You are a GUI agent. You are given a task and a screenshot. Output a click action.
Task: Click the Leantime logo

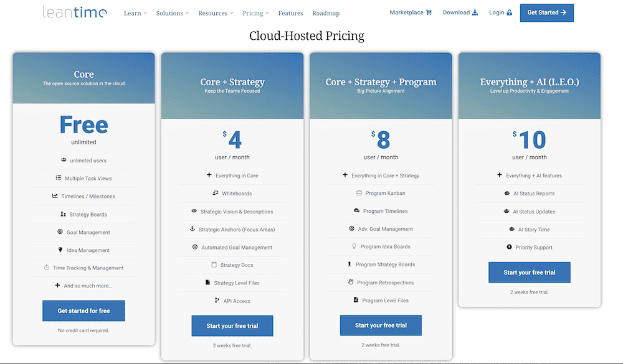point(74,11)
